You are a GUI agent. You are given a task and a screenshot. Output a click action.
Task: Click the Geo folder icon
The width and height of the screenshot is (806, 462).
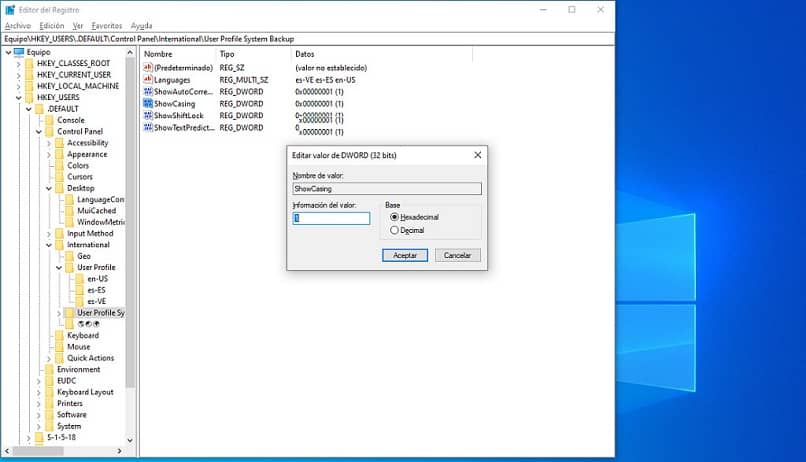coord(69,256)
